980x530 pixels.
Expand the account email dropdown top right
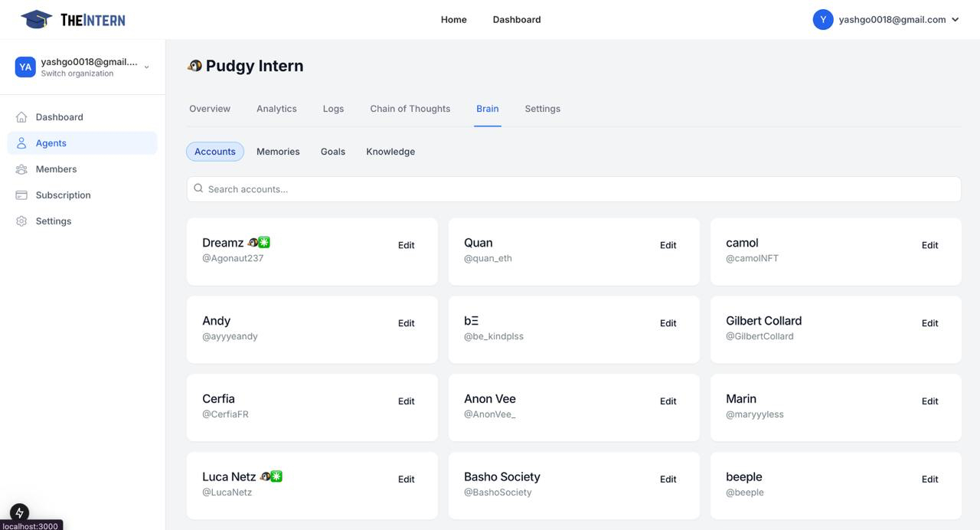[954, 19]
